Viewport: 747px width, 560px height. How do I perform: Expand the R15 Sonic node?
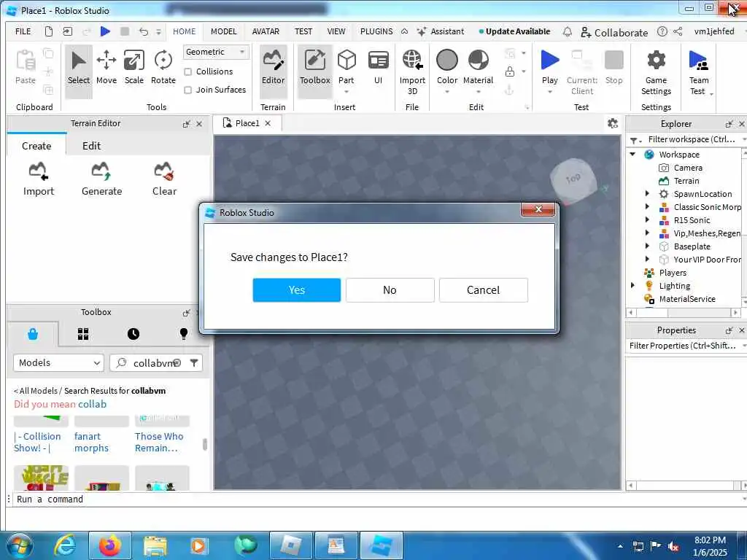pos(647,220)
